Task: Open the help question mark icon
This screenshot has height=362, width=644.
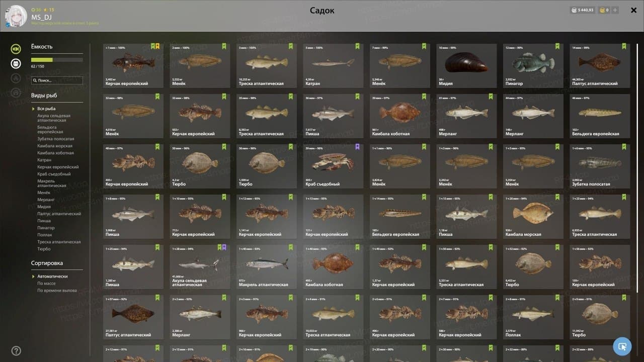Action: 16,351
